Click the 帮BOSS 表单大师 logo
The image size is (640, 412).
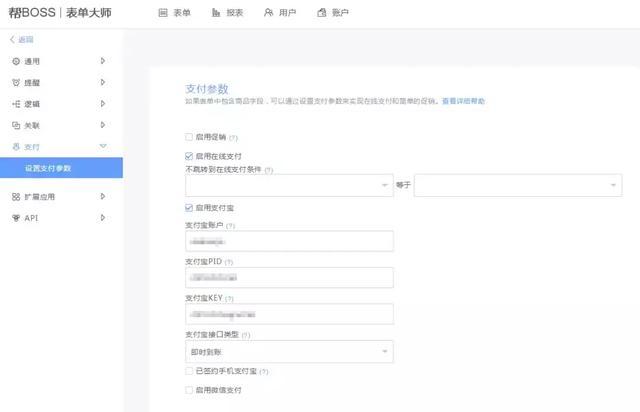[60, 13]
